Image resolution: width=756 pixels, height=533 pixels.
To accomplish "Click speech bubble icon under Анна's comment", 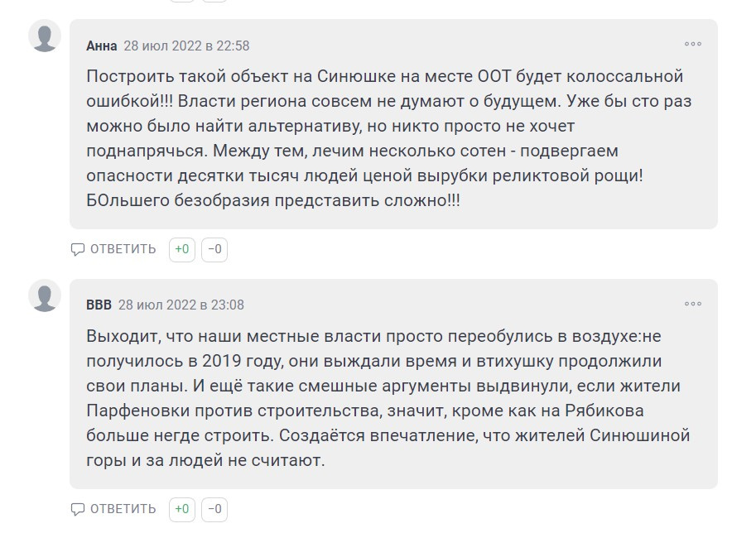I will click(x=77, y=249).
